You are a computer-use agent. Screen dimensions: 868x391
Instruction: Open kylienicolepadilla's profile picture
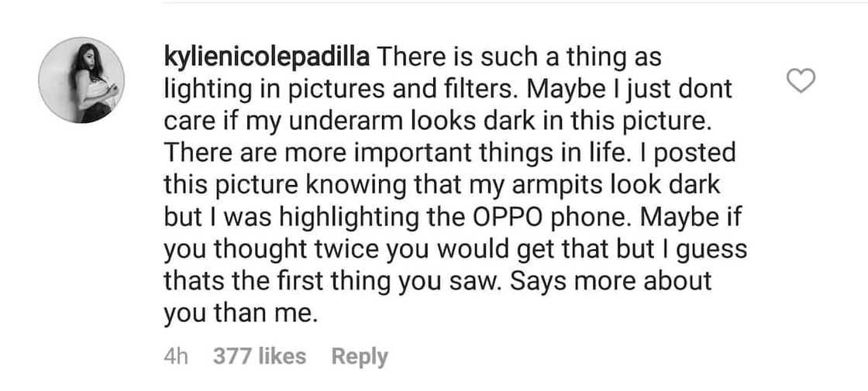click(81, 80)
